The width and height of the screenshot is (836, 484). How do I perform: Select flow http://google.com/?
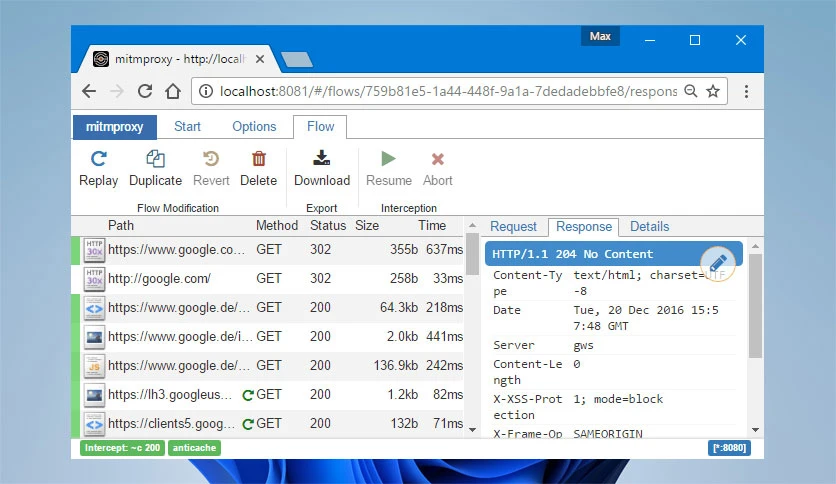(268, 279)
